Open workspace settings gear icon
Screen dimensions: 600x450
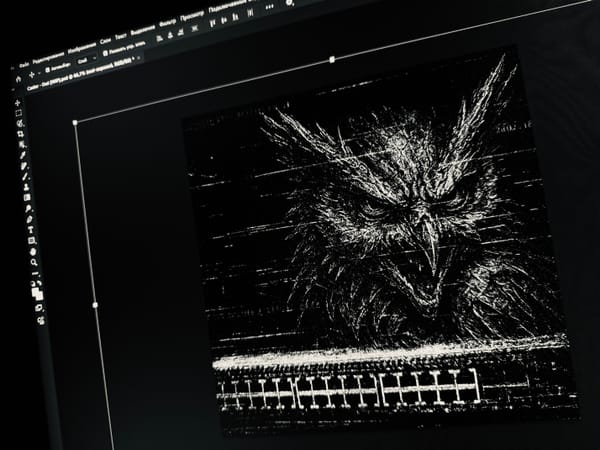(289, 2)
